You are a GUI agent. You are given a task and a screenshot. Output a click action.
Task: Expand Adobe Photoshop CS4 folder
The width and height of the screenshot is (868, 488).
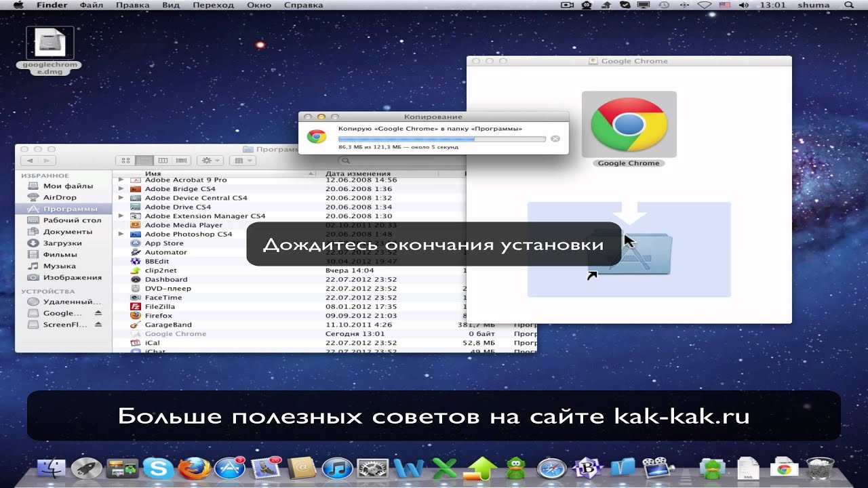point(121,234)
